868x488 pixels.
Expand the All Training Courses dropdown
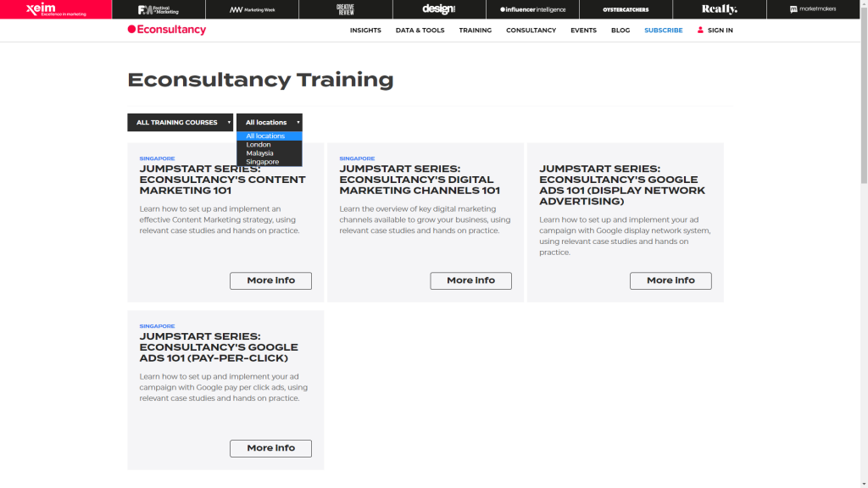[x=180, y=122]
